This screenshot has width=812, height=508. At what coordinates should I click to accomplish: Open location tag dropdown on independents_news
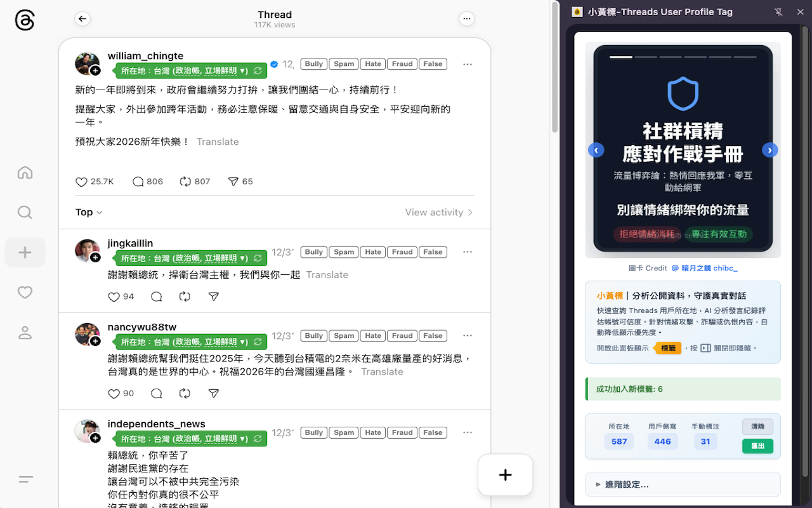pos(243,439)
